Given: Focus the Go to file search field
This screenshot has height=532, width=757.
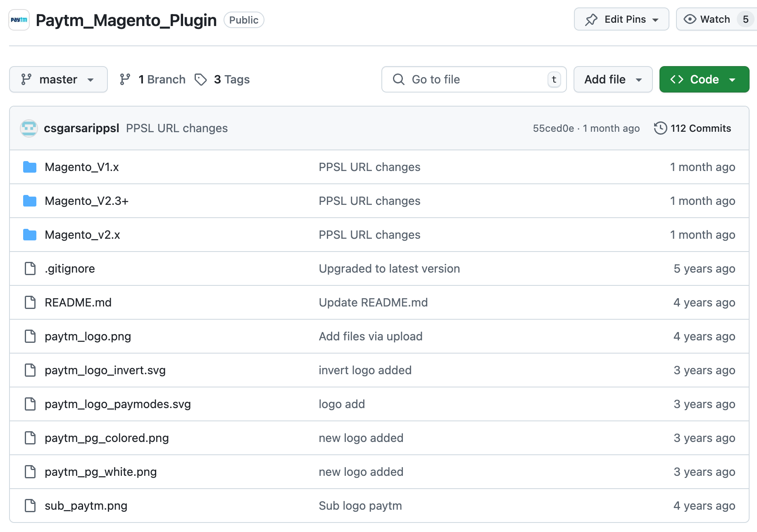Looking at the screenshot, I should click(x=474, y=79).
